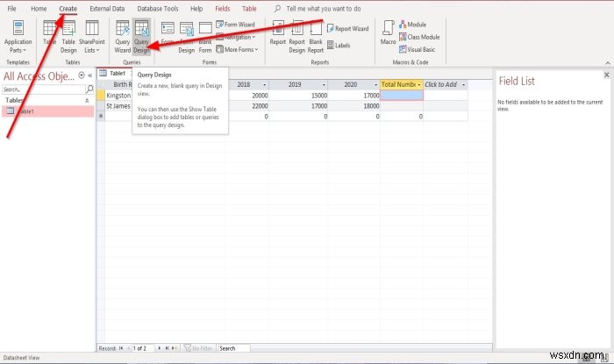The image size is (614, 364).
Task: Open the More Forms dropdown
Action: (x=238, y=49)
